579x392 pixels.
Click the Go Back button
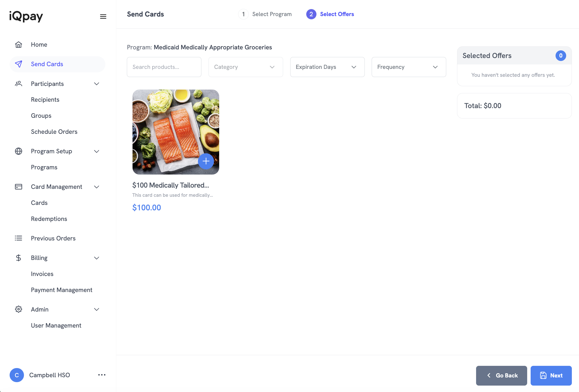click(x=501, y=375)
